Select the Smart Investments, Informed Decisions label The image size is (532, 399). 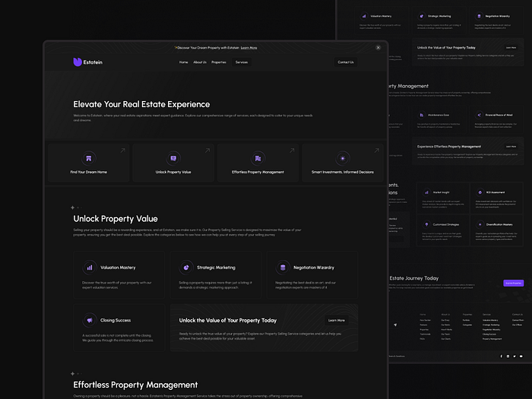point(343,172)
